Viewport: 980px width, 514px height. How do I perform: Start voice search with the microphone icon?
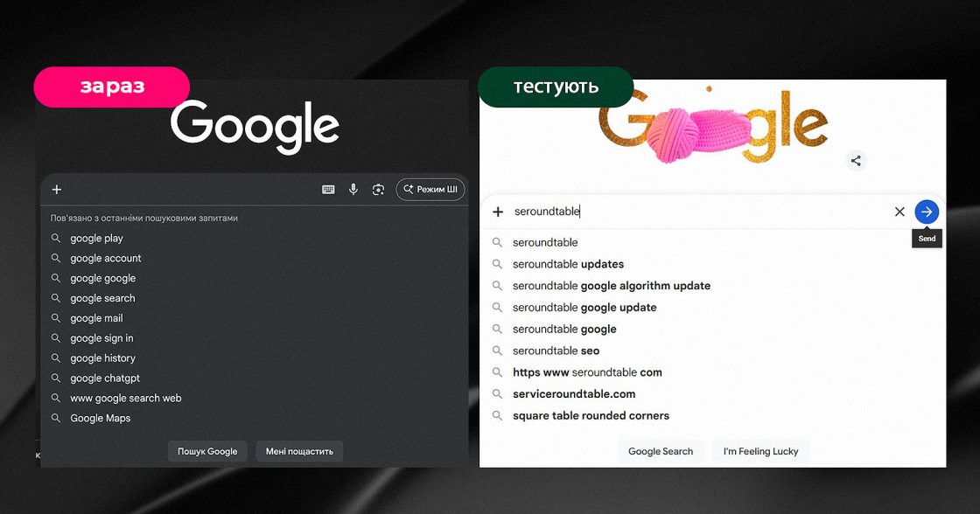coord(353,189)
